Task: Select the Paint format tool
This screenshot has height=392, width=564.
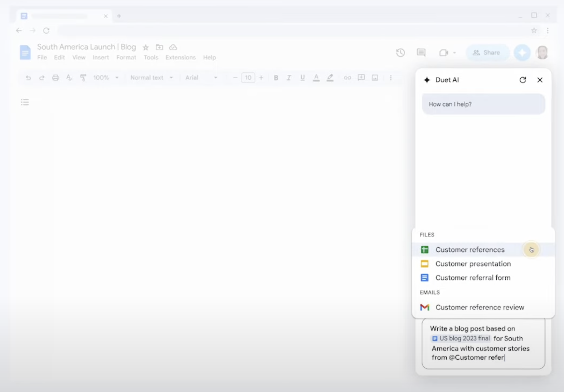Action: 83,78
